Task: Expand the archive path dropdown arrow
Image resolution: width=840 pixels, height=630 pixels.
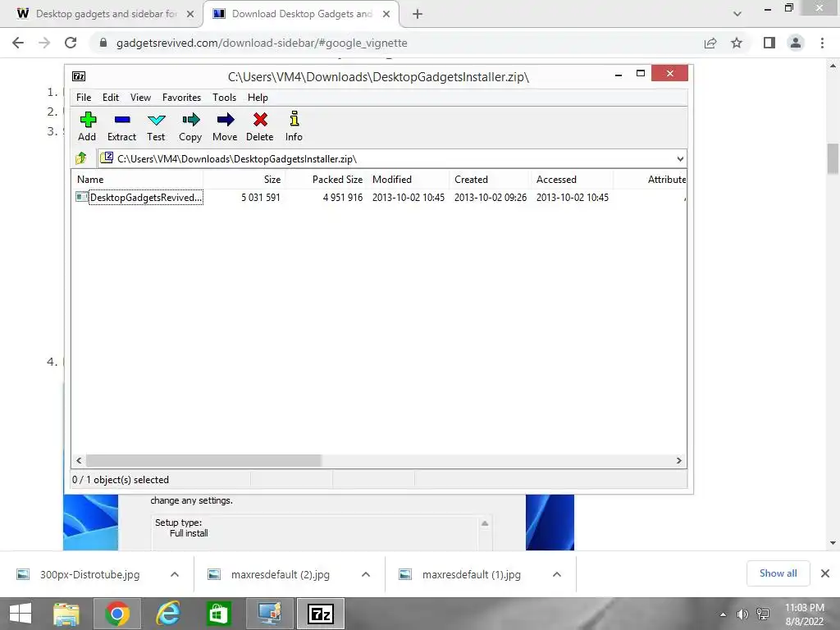Action: [680, 158]
